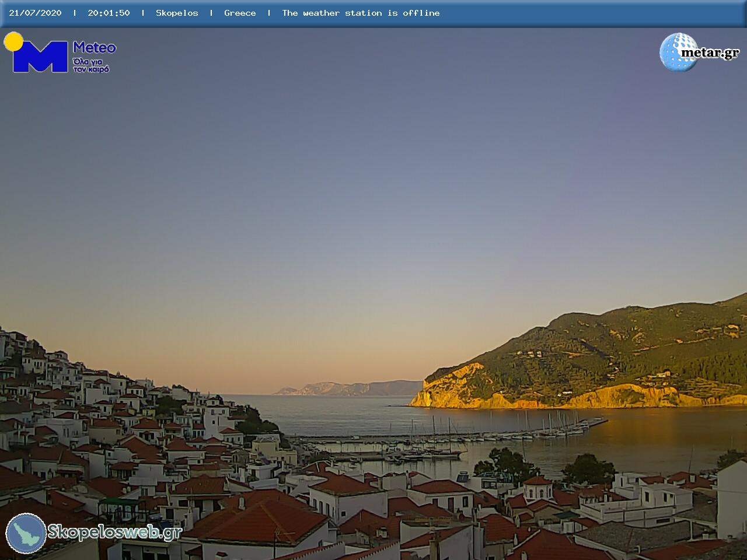Open the Skopelosweb.gr link text
Screen dimensions: 747x560
coord(114,532)
